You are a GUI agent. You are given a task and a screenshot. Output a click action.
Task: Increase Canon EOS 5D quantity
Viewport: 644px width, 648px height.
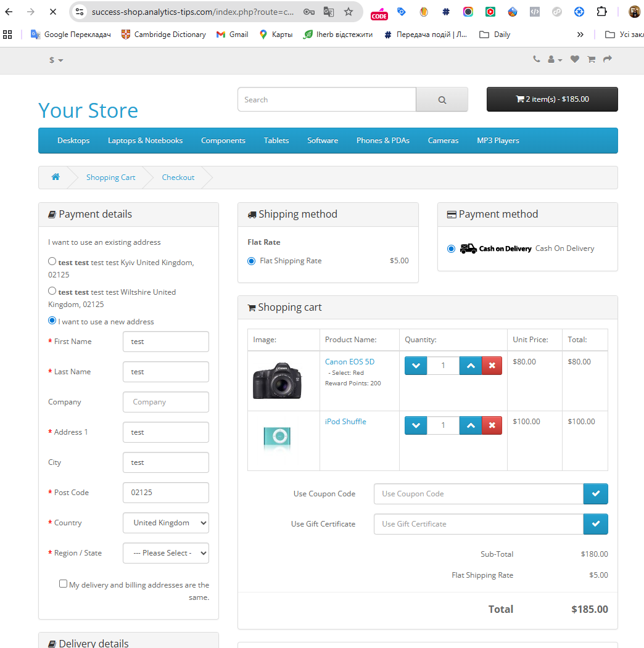tap(471, 366)
